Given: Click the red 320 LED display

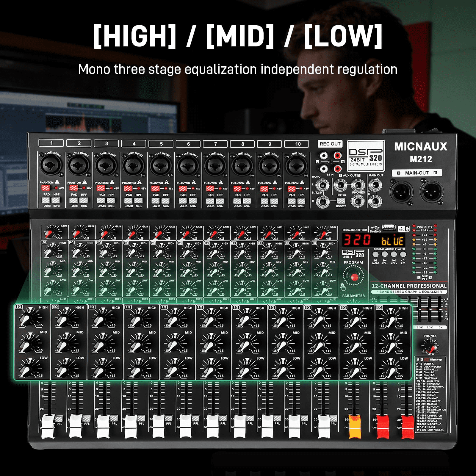Looking at the screenshot, I should point(357,240).
